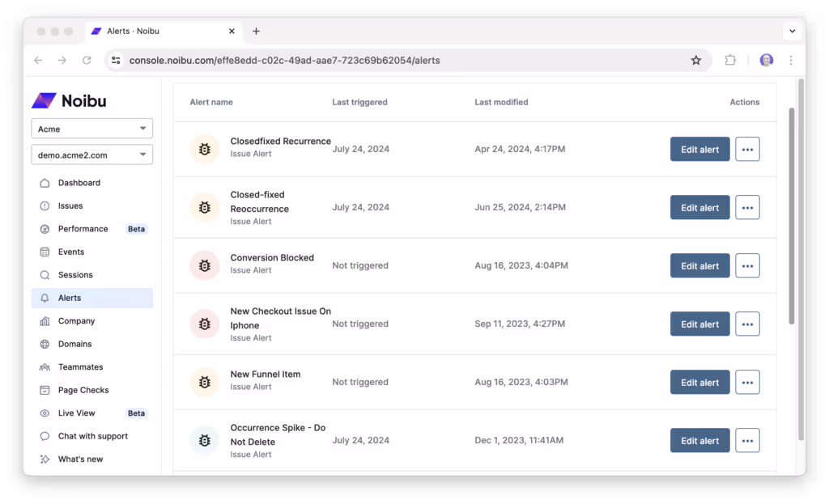Open more options for Conversion Blocked
829x504 pixels.
[x=747, y=265]
